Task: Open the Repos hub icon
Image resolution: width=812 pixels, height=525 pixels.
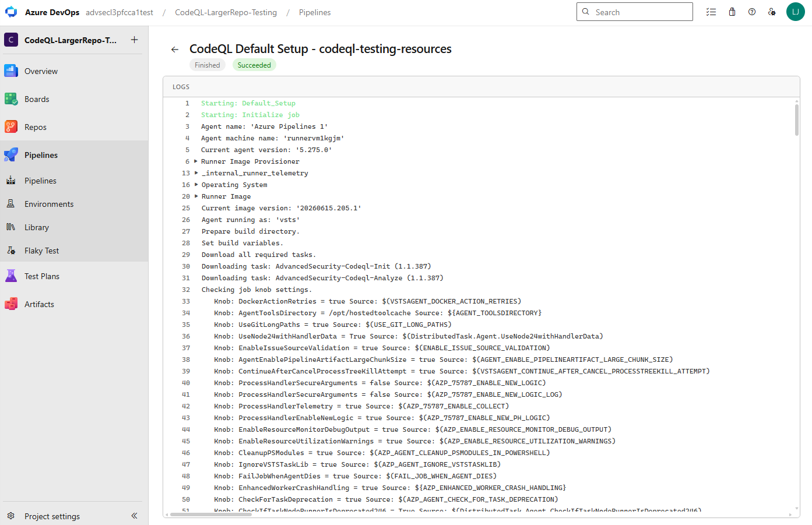Action: pyautogui.click(x=11, y=127)
